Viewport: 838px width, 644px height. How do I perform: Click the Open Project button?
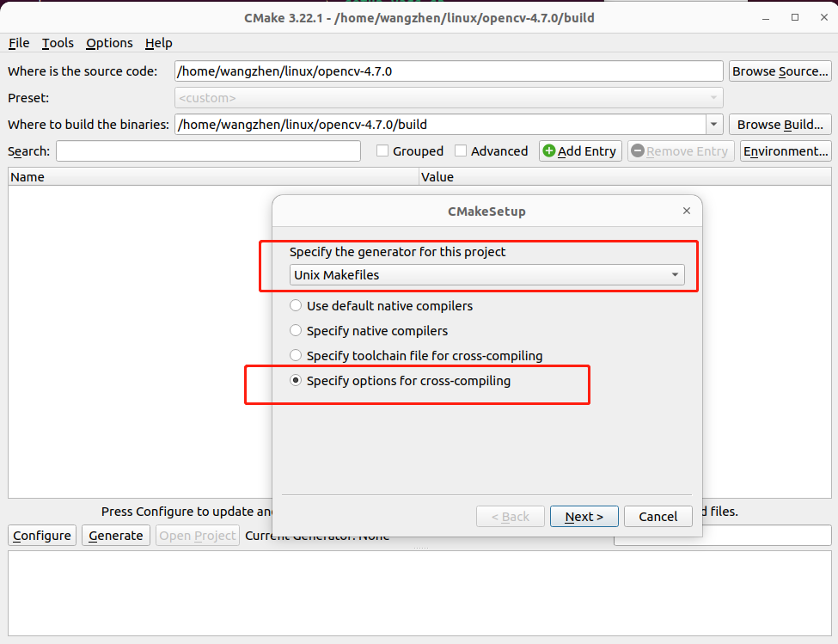point(197,536)
